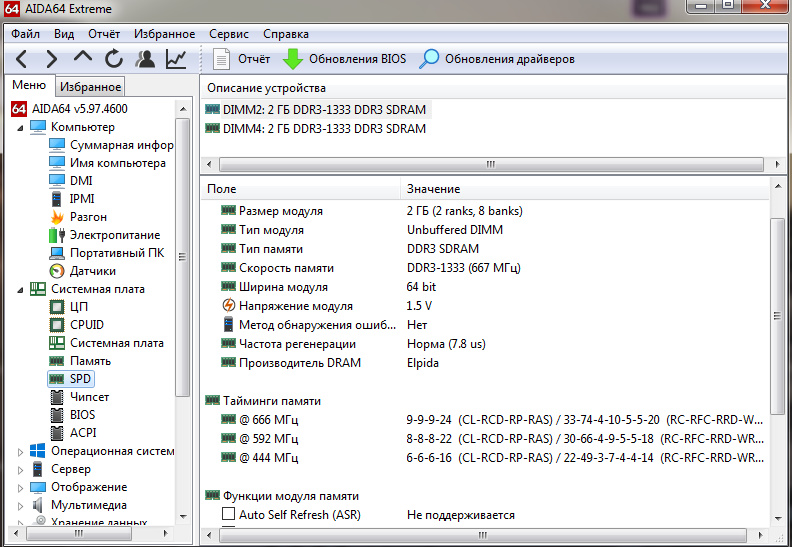Open the Отчёт menu
The image size is (792, 547).
(104, 34)
